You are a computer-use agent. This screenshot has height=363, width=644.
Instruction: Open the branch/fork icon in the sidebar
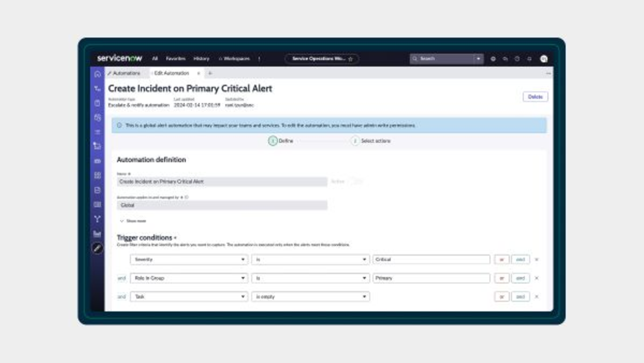point(97,219)
